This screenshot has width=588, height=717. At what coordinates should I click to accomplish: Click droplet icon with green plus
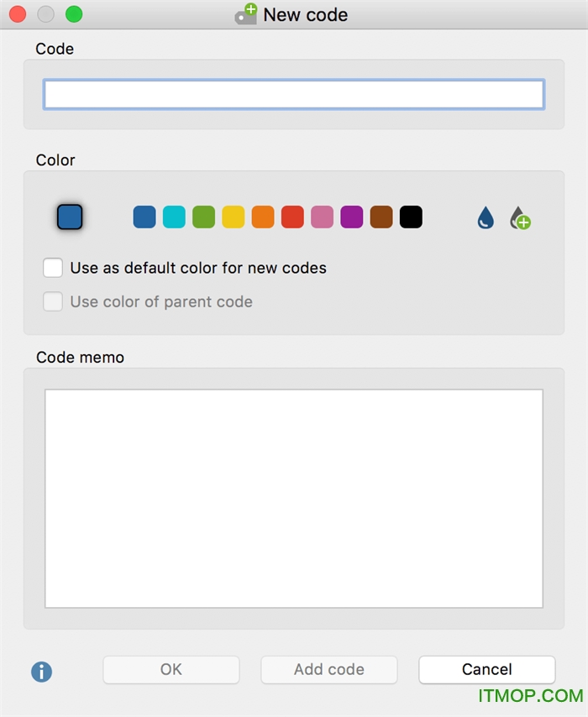click(520, 218)
